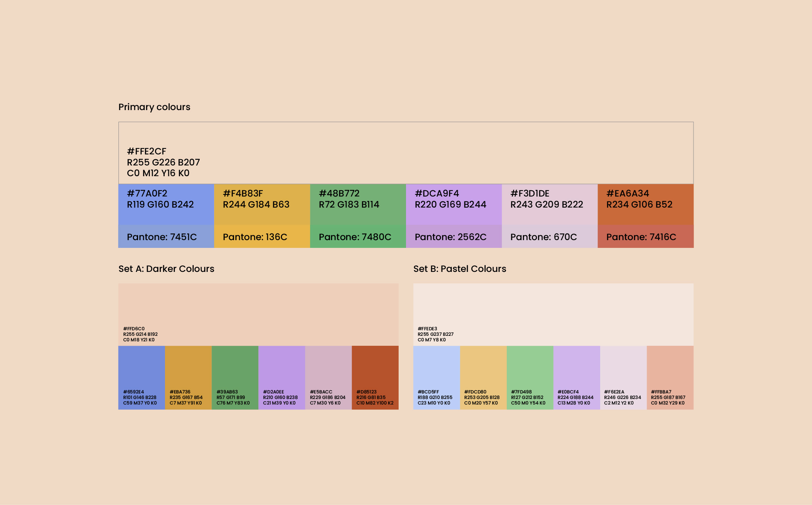
Task: Click the Pantone 136C label strip
Action: click(262, 237)
